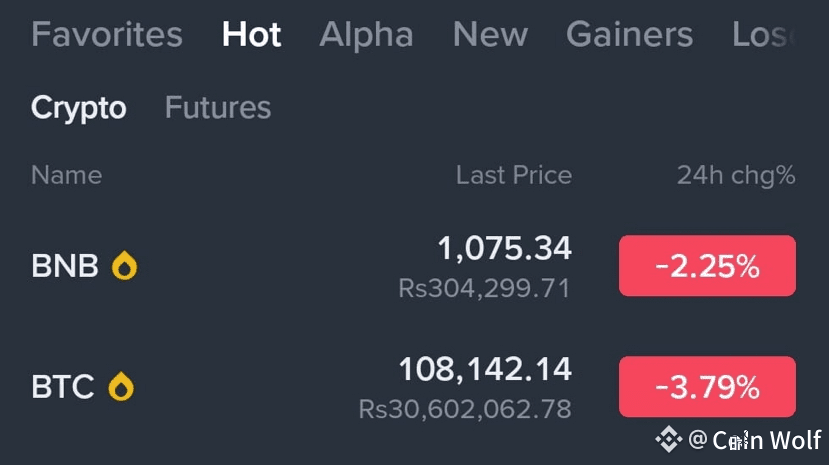This screenshot has height=465, width=829.
Task: Sort by the Name column header
Action: click(66, 176)
